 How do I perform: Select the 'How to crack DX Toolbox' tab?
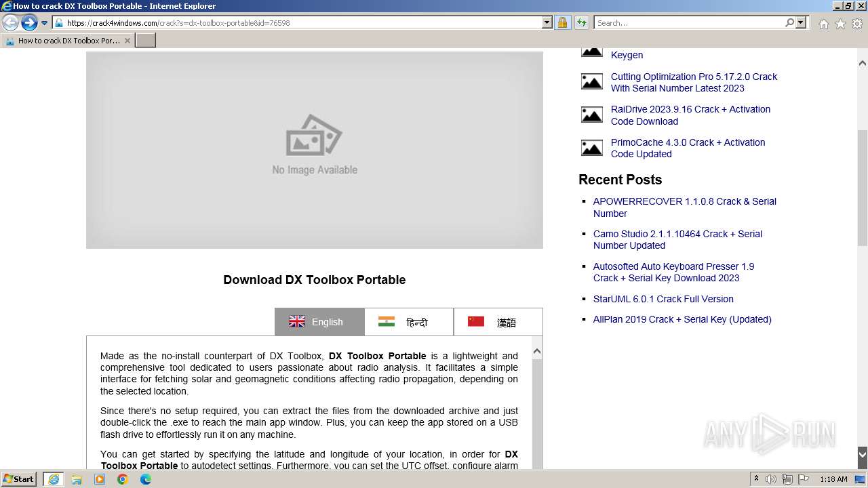coord(67,41)
